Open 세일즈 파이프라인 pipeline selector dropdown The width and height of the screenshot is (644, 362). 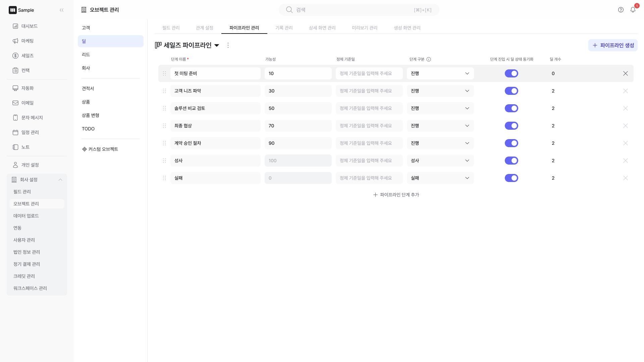pyautogui.click(x=217, y=45)
